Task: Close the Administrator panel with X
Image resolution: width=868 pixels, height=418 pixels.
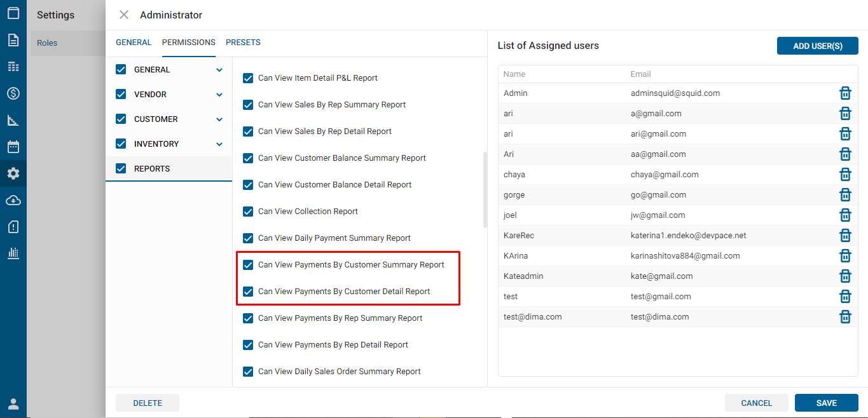Action: 124,15
